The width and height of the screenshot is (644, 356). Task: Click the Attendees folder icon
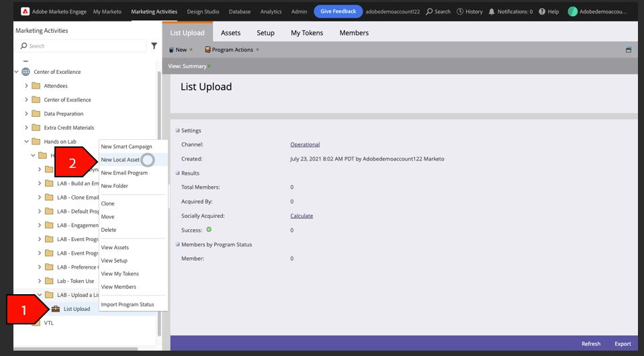coord(36,85)
